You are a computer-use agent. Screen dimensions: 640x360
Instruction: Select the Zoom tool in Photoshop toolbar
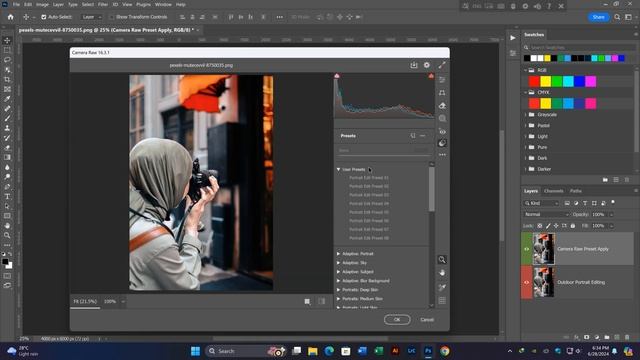pyautogui.click(x=7, y=236)
